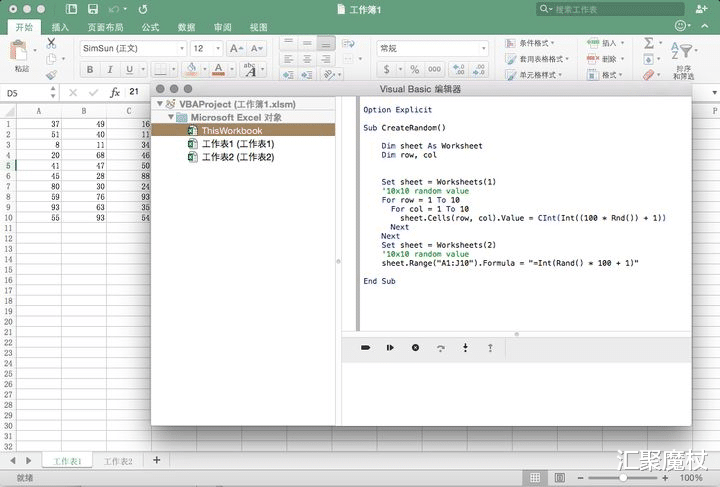This screenshot has height=487, width=720.
Task: Switch to the 插入 ribbon tab
Action: tap(60, 28)
